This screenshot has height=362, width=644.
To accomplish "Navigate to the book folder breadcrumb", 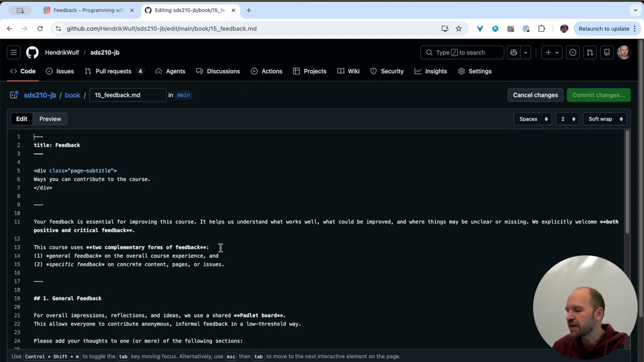I will pos(72,95).
